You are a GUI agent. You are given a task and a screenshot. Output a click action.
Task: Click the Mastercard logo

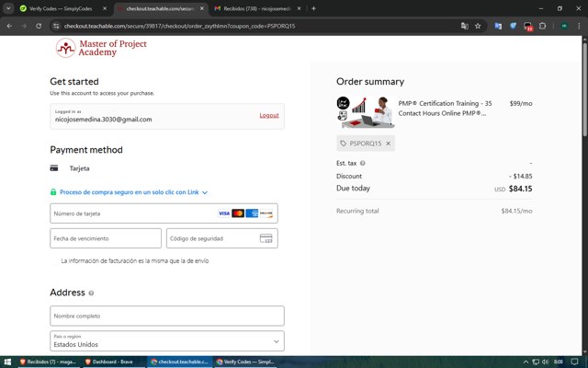click(238, 213)
